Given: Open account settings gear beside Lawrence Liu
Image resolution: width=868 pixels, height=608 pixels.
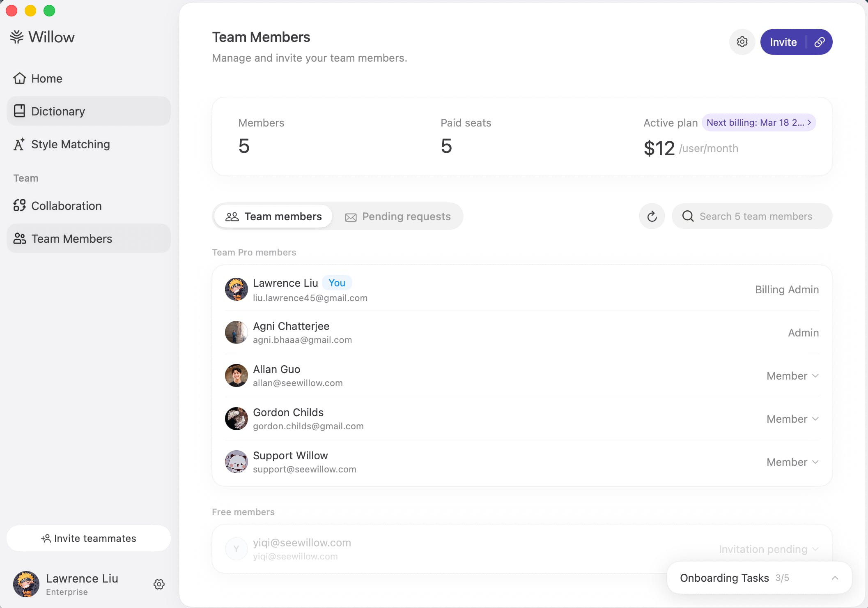Looking at the screenshot, I should [x=159, y=584].
